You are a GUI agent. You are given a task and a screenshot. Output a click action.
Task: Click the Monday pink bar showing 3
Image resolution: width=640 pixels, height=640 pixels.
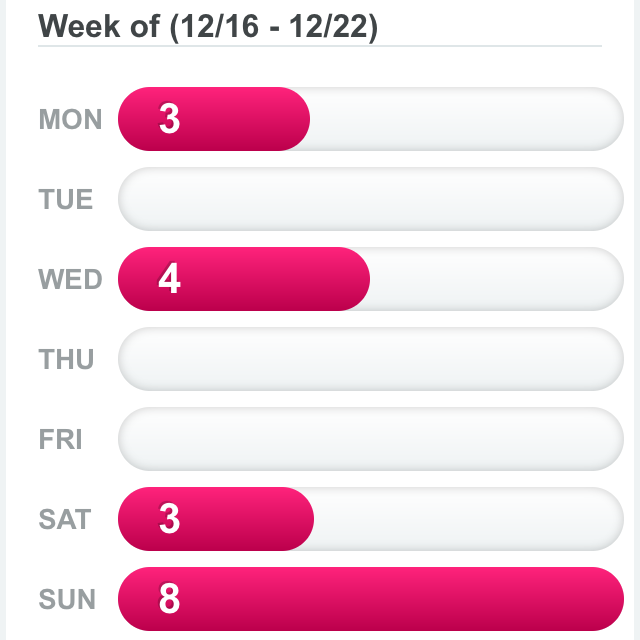click(x=214, y=119)
